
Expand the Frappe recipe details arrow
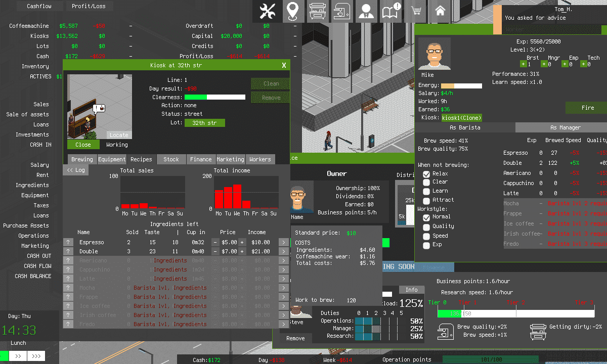[284, 297]
